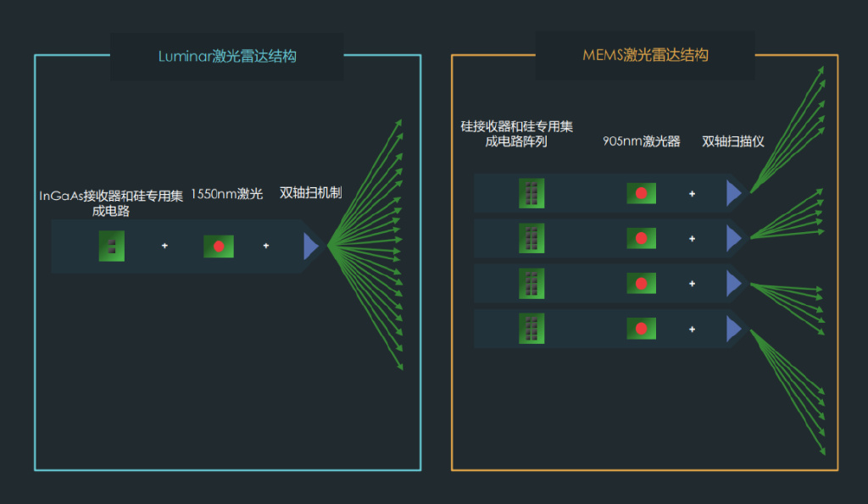Click the third-row blue scanner triangle in MEMS
This screenshot has width=868, height=504.
(733, 284)
